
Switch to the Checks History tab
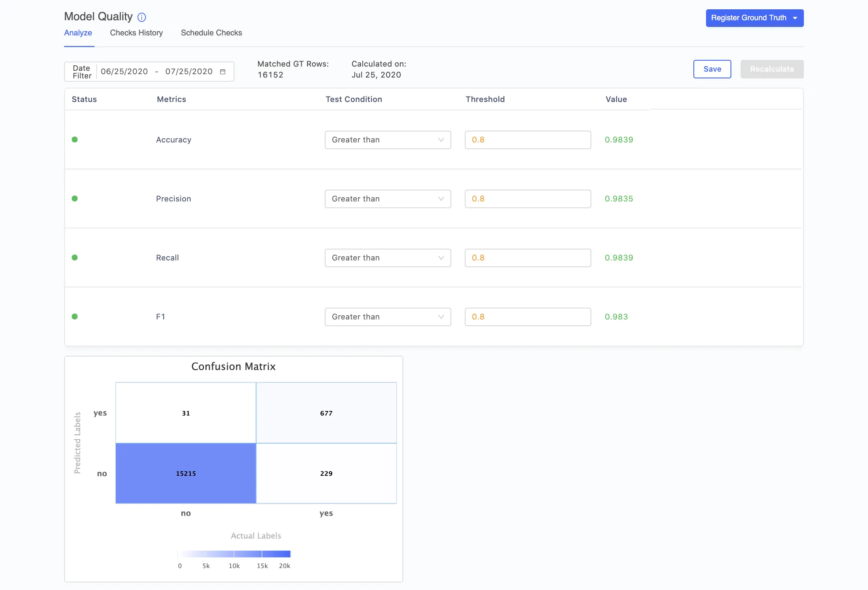tap(136, 33)
